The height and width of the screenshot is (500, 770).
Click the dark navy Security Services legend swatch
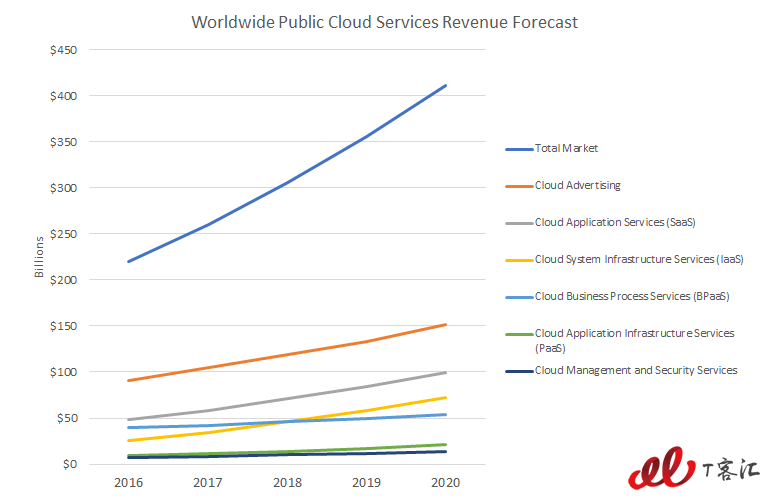(x=520, y=371)
